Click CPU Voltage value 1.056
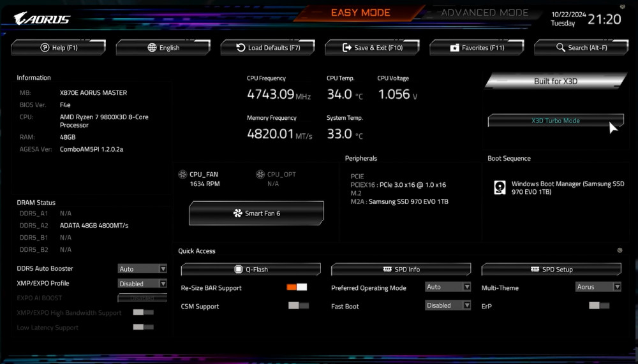638x364 pixels. coord(394,94)
